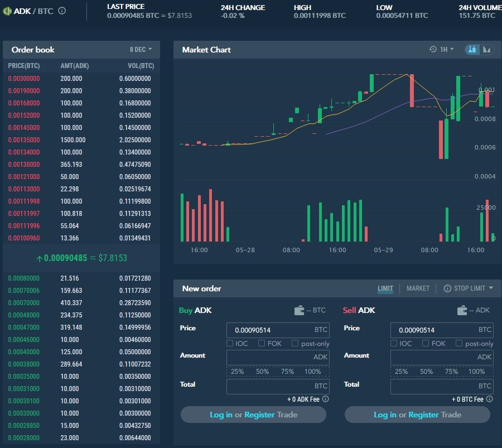Click the Buy ADK Amount input field
Viewport: 502px width, 448px height.
coord(278,358)
